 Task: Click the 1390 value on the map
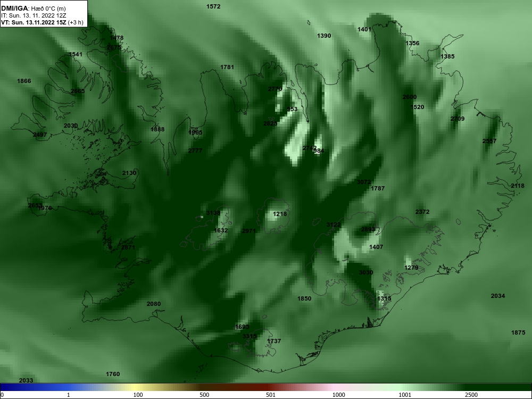[x=324, y=36]
